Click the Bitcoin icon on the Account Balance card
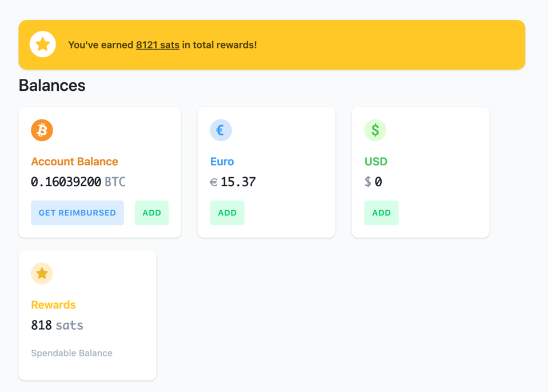Screen dimensions: 548x392 [x=42, y=130]
